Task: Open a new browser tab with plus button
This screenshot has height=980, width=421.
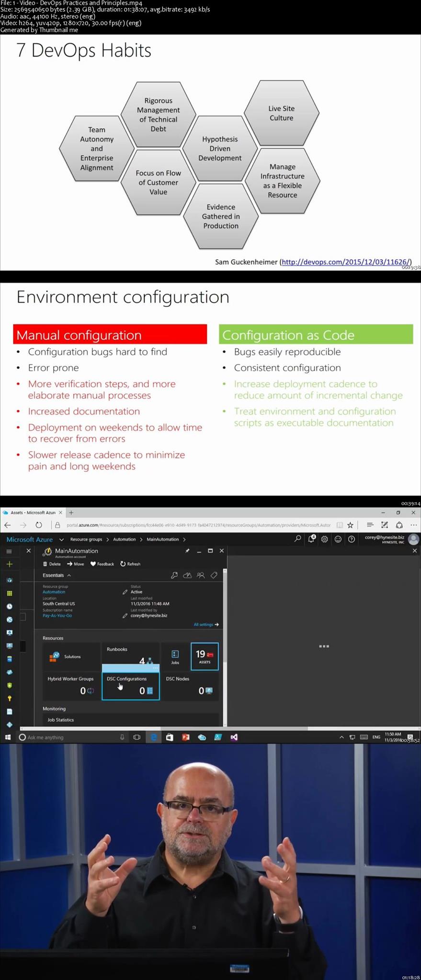Action: point(71,512)
